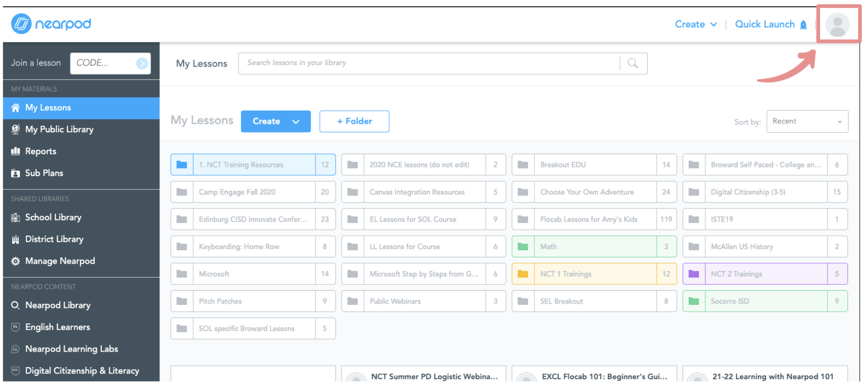
Task: Go to My Public Library
Action: click(x=59, y=129)
